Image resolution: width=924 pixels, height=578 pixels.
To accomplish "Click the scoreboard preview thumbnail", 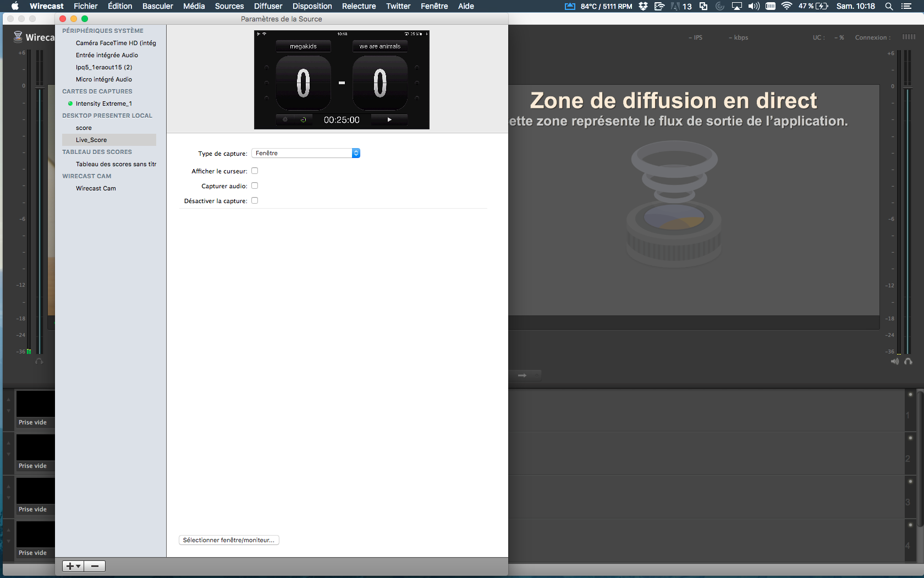I will pos(342,80).
